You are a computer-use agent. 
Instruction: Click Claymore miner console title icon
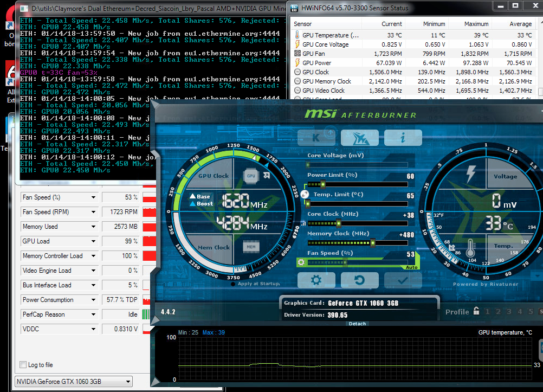coord(24,8)
